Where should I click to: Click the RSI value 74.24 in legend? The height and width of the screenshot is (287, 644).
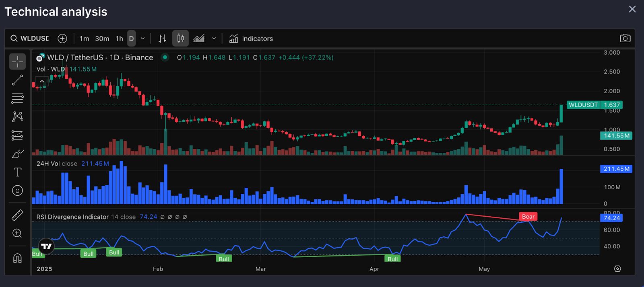click(149, 217)
